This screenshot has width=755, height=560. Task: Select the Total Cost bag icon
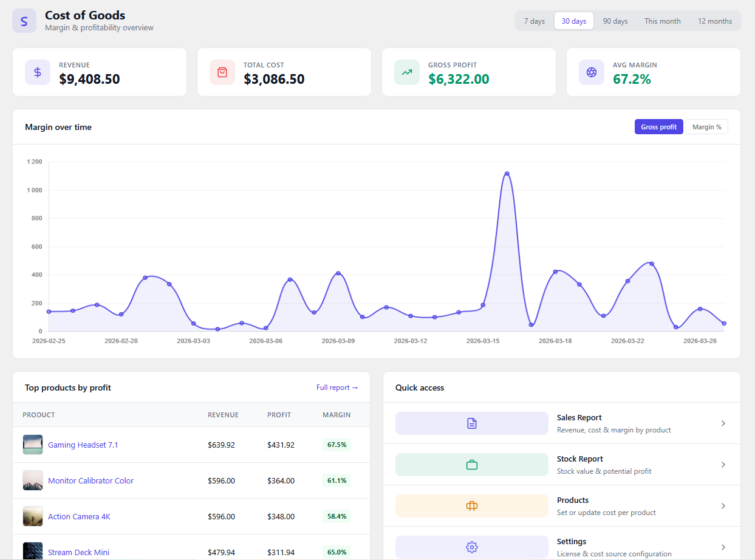click(x=222, y=72)
